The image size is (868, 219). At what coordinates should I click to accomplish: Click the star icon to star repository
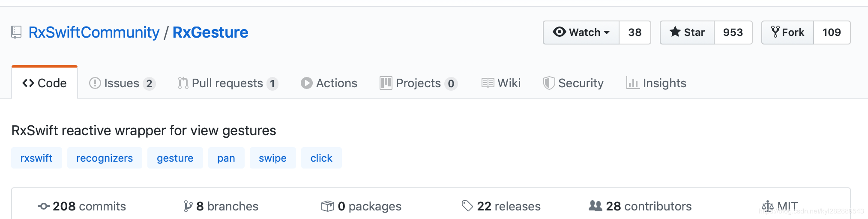coord(675,32)
